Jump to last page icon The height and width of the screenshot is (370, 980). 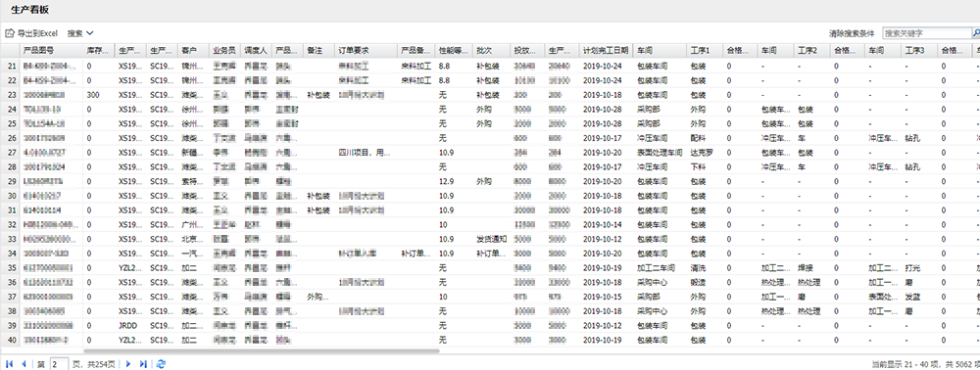coord(143,364)
